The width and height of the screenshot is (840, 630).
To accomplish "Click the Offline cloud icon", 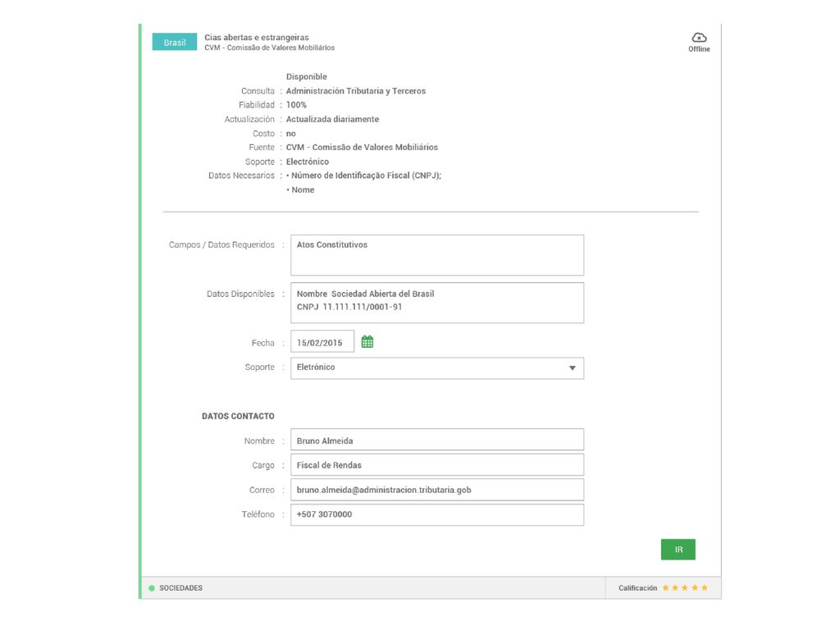I will (x=699, y=38).
